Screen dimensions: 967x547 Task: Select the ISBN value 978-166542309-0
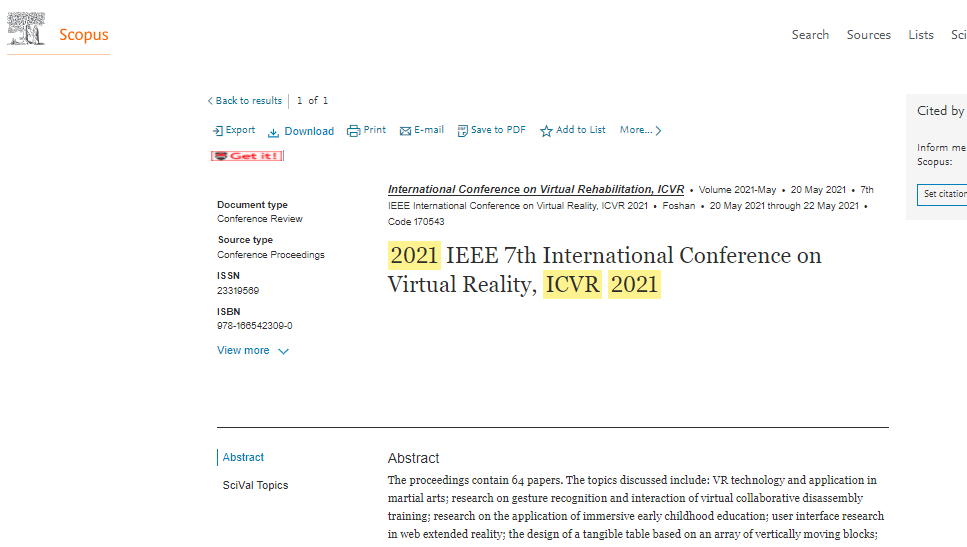pyautogui.click(x=255, y=326)
